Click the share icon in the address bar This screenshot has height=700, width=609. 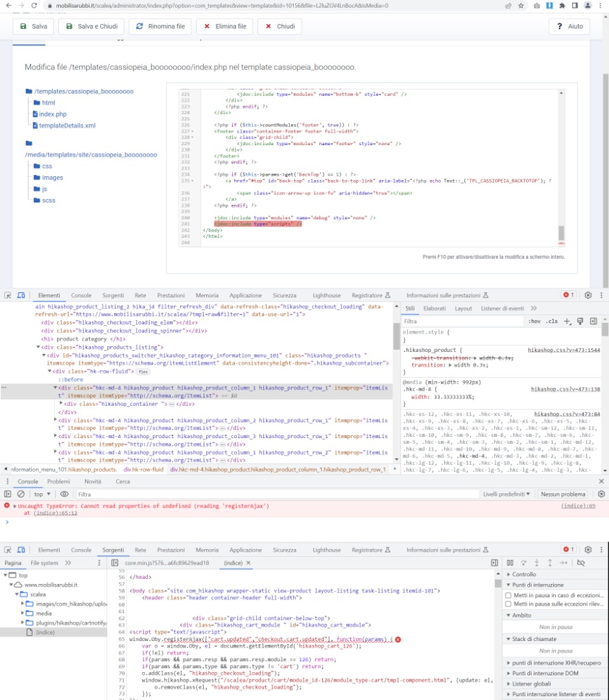tap(508, 6)
